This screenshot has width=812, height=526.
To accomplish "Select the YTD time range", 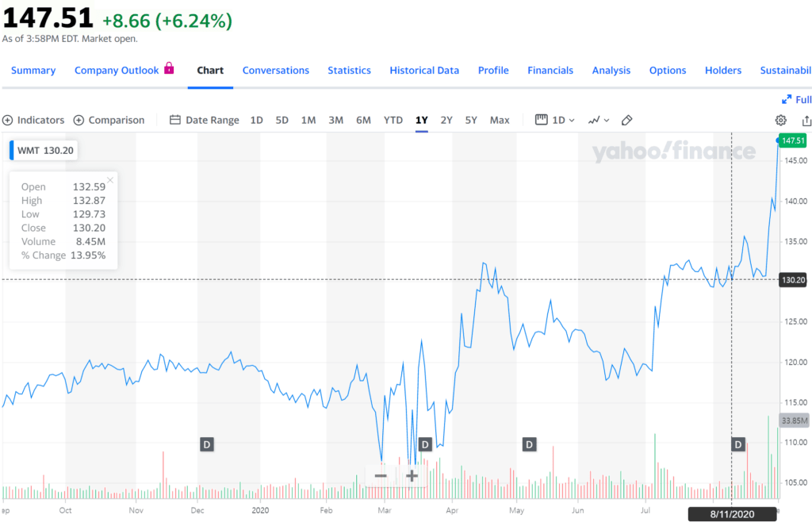I will tap(393, 120).
